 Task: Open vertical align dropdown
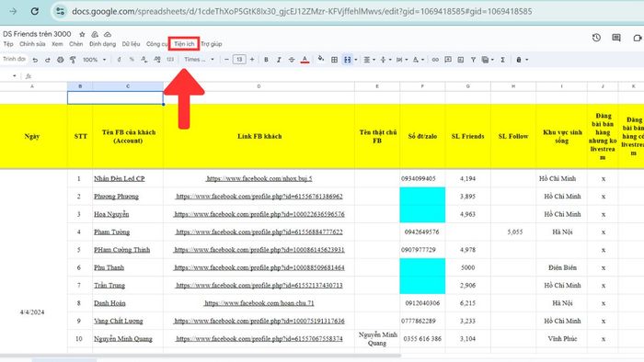(385, 60)
